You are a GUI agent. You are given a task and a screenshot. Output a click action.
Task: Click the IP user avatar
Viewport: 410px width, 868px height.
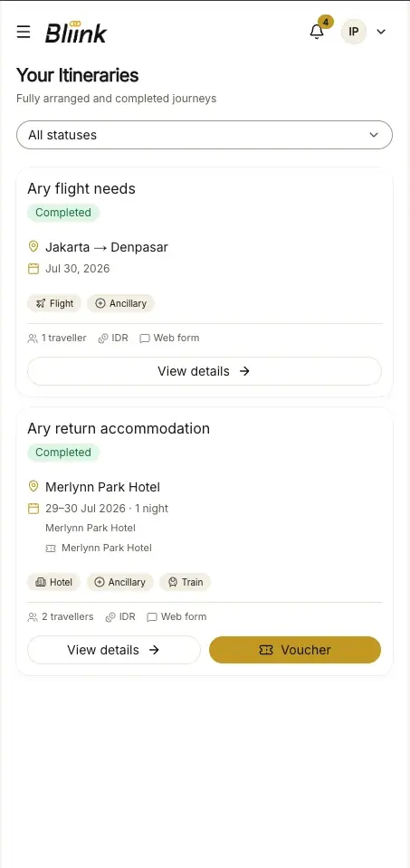click(x=354, y=32)
